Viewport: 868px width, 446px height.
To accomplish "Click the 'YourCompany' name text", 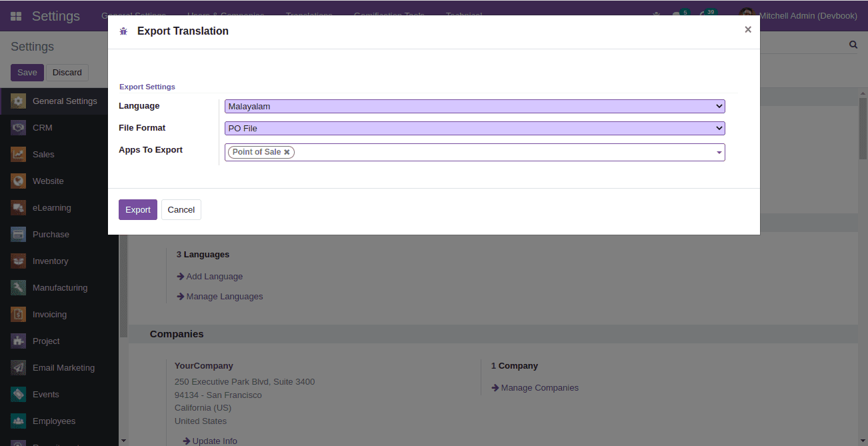I will [x=204, y=366].
